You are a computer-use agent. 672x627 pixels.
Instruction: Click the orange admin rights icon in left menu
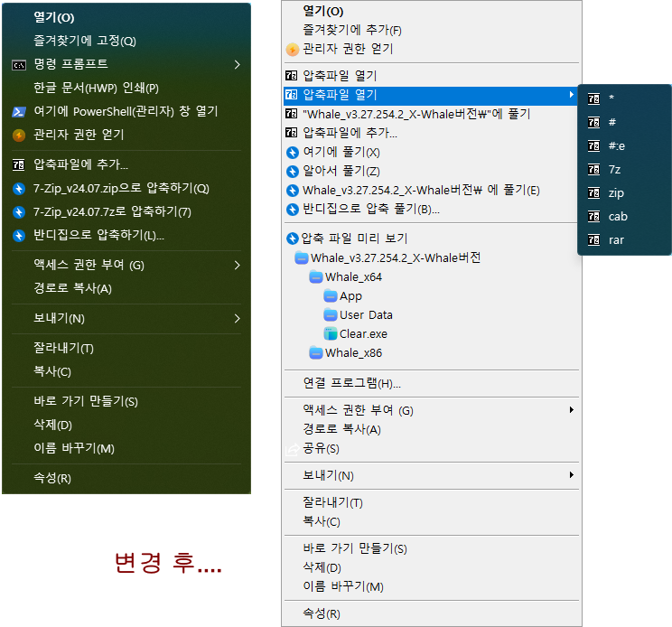pos(19,136)
